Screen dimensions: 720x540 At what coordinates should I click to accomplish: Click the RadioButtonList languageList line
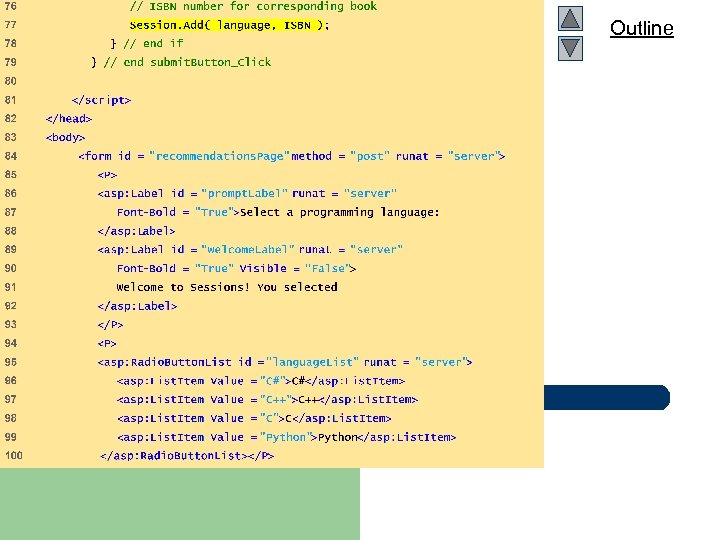[x=285, y=362]
